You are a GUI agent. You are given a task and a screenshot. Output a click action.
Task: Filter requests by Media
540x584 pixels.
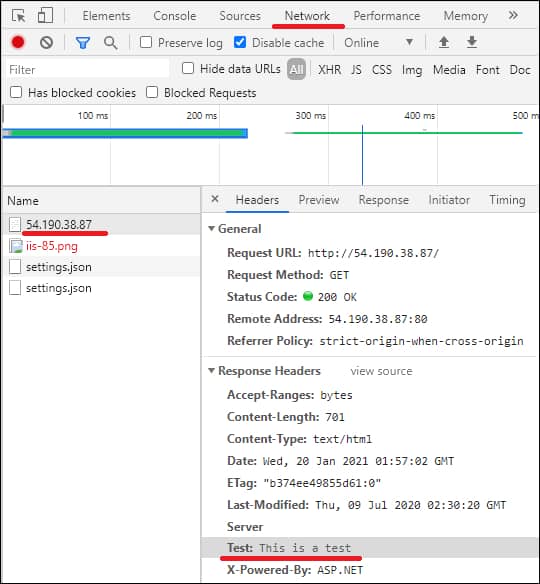click(449, 70)
